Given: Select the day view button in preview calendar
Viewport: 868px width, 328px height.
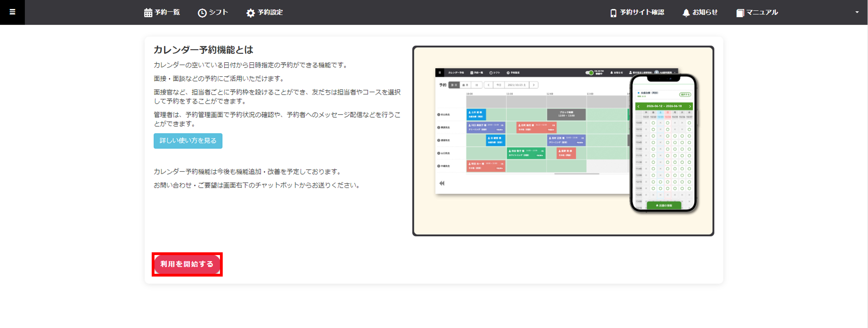Looking at the screenshot, I should tap(454, 85).
